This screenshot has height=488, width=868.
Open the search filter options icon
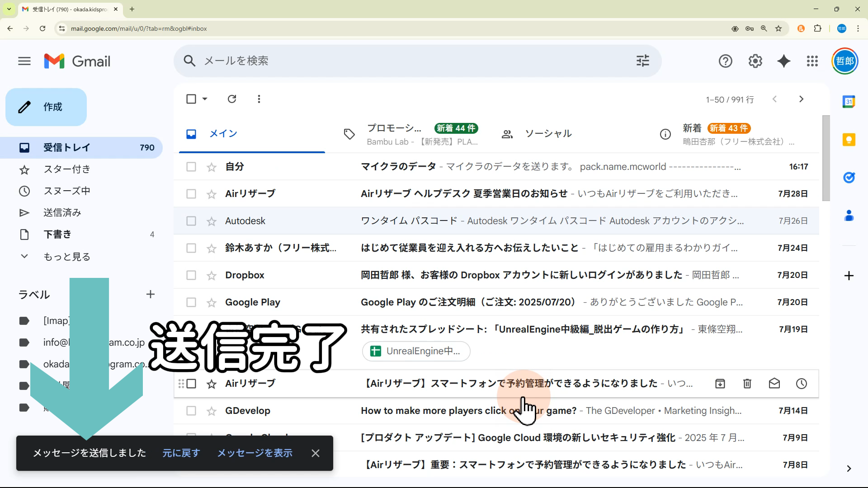pos(642,61)
